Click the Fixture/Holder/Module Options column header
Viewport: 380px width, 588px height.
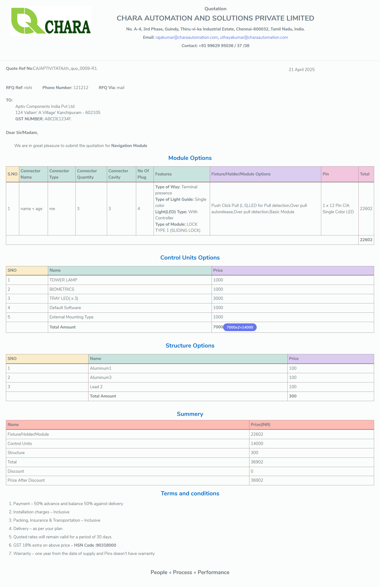coord(241,174)
